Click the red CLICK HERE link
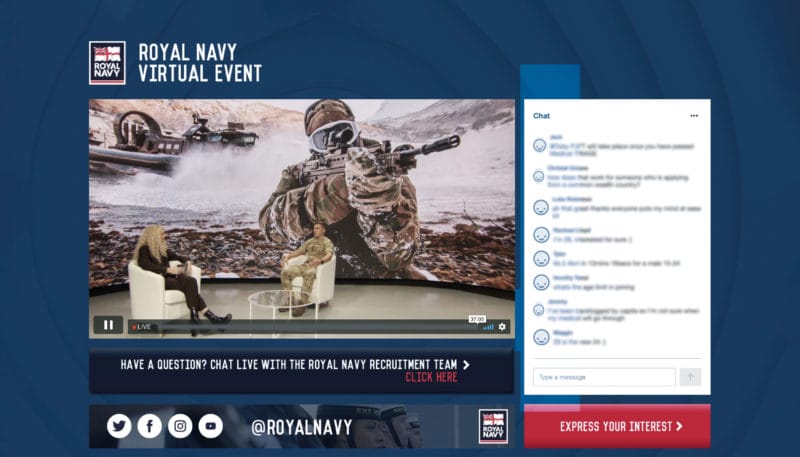Image resolution: width=800 pixels, height=457 pixels. 431,377
